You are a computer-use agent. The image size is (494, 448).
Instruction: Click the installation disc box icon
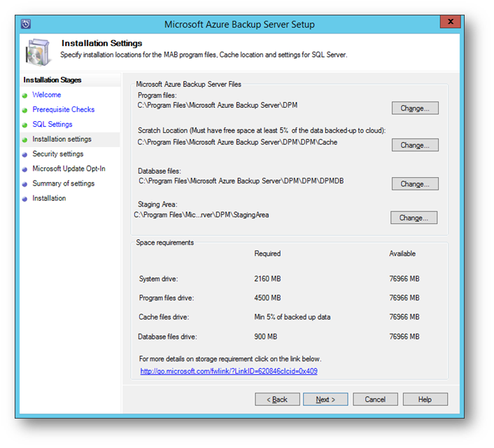tap(38, 52)
